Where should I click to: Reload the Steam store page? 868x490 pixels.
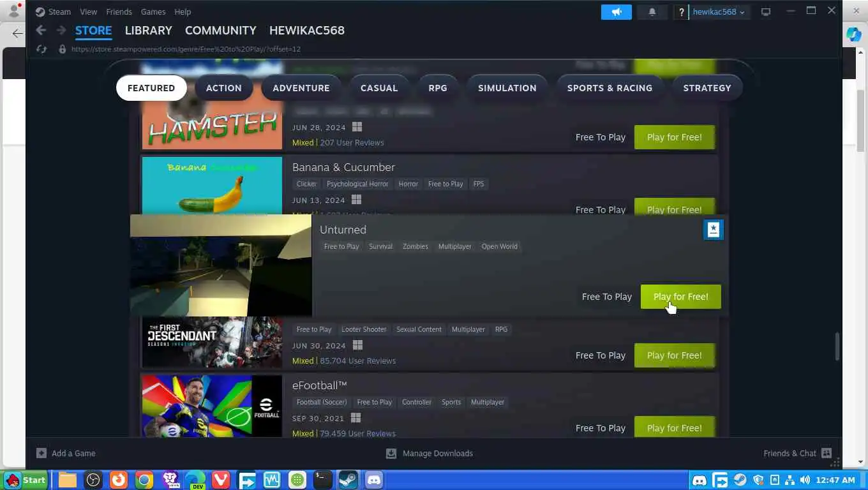pyautogui.click(x=41, y=48)
